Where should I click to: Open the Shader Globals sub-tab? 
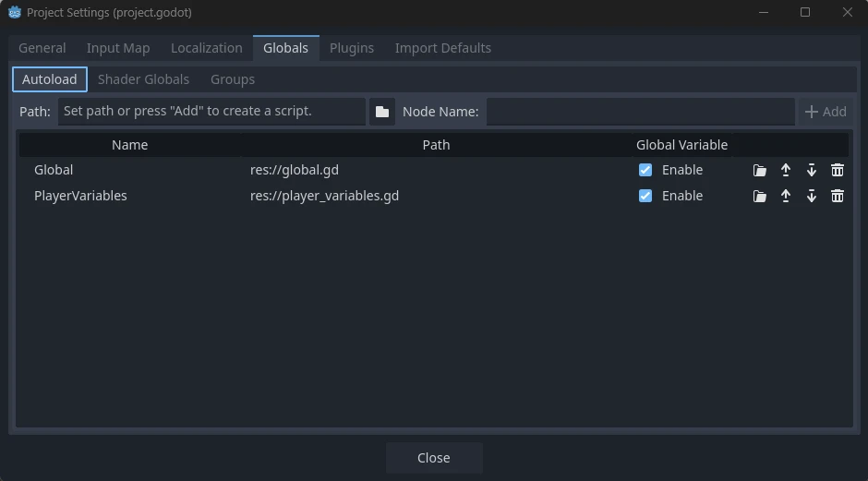tap(143, 79)
